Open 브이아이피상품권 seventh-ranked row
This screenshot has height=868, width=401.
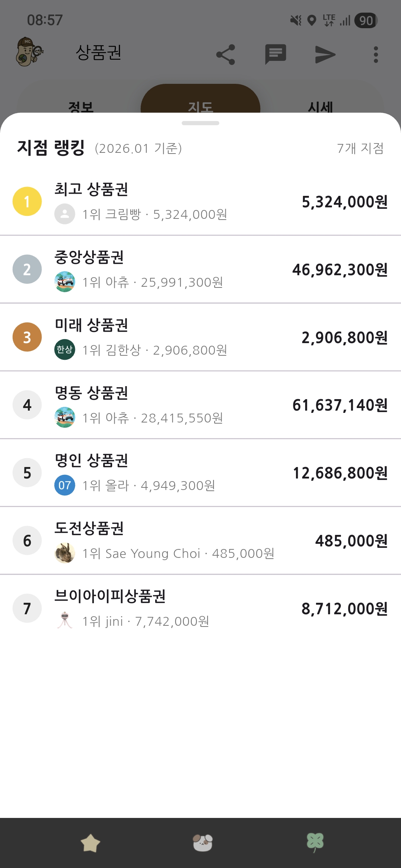pyautogui.click(x=200, y=608)
